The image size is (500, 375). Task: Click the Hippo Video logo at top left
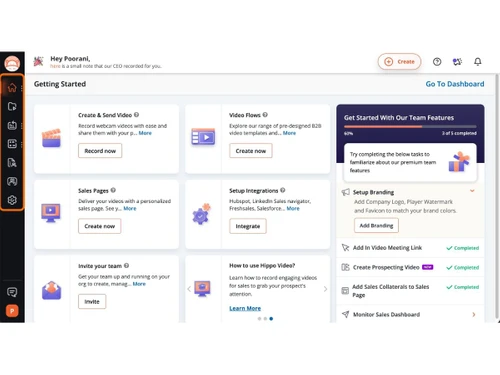pos(12,63)
